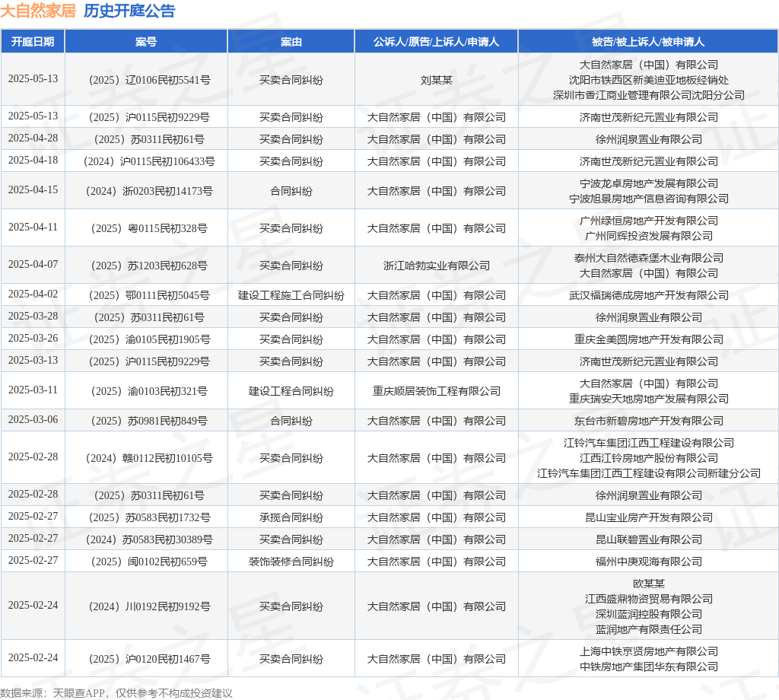Click case number (2025)苏1203民初628号
The height and width of the screenshot is (700, 779).
(x=149, y=266)
